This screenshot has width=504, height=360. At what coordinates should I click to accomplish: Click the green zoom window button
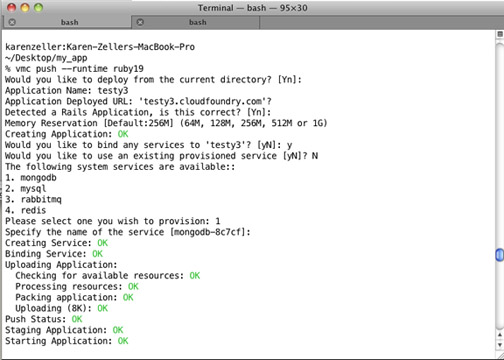pos(38,7)
